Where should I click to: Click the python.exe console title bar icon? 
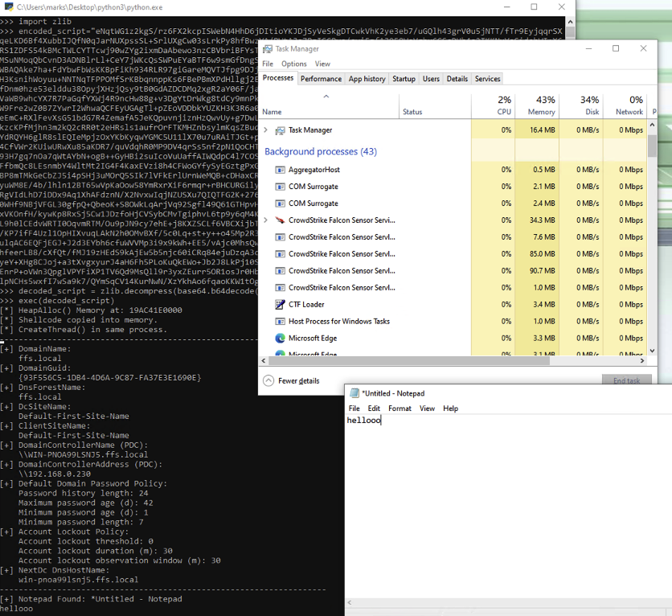point(8,7)
